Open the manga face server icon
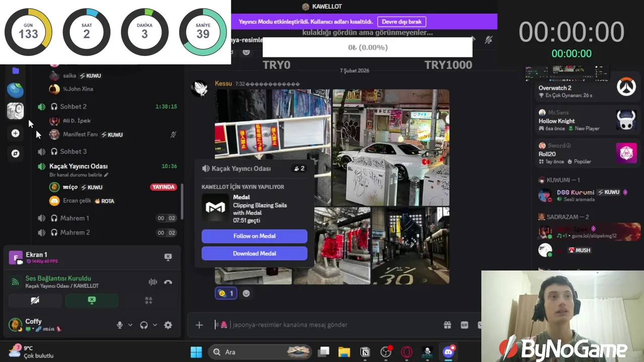The image size is (644, 362). point(16,111)
